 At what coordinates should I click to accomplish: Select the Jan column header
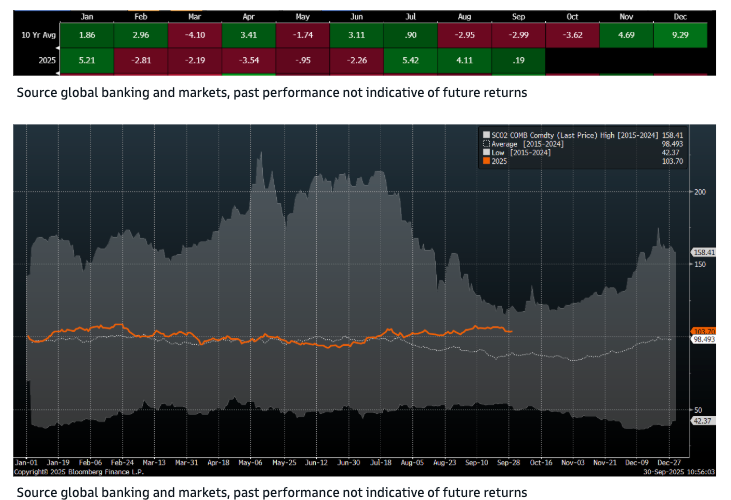[x=87, y=16]
